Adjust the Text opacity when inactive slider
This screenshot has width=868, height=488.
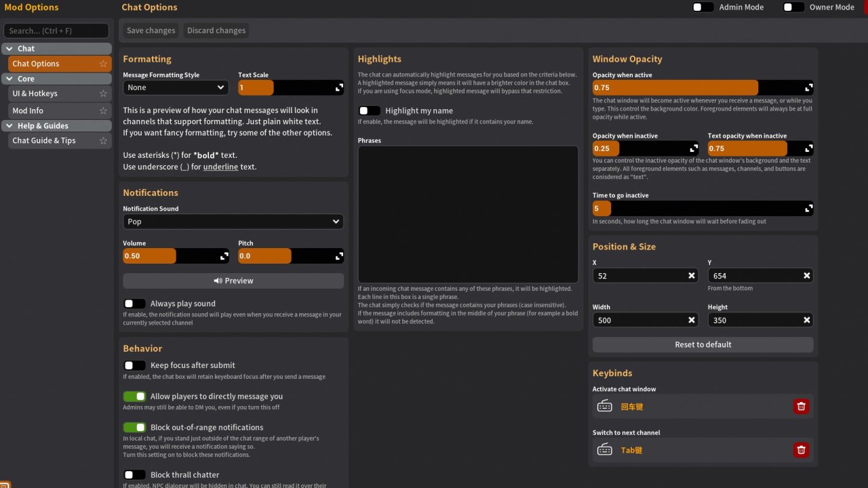[760, 148]
